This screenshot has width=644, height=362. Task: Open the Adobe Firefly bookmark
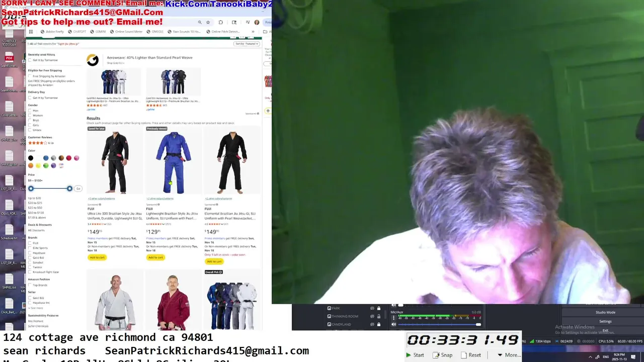point(52,32)
